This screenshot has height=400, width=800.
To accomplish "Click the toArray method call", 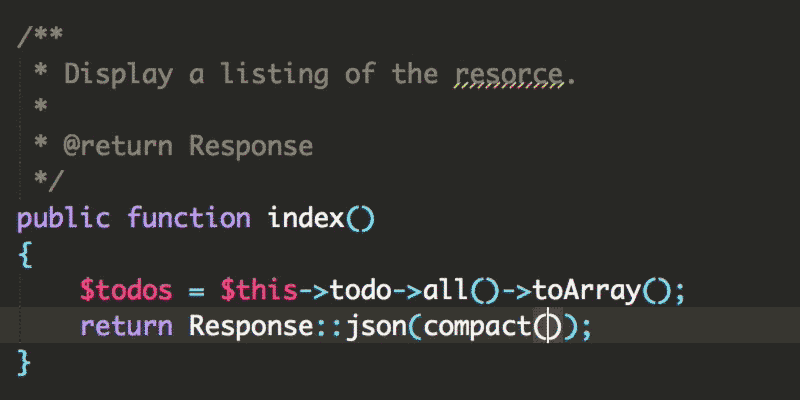I will pos(587,291).
